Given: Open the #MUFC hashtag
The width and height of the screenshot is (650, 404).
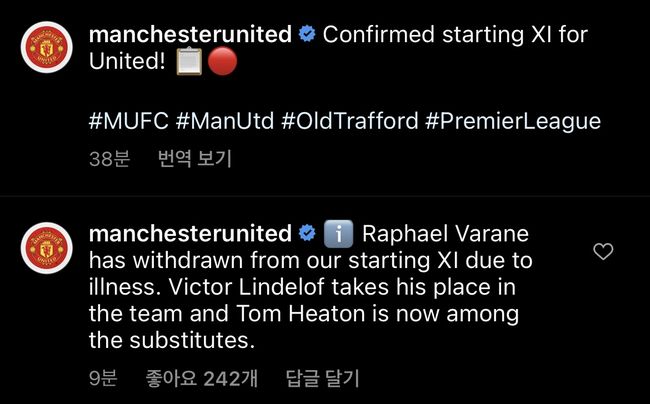Looking at the screenshot, I should tap(129, 122).
